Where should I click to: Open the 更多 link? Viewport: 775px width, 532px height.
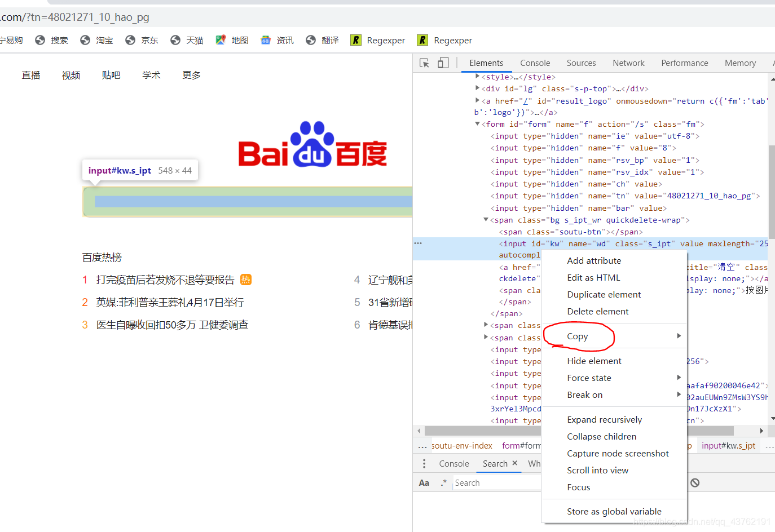click(x=192, y=75)
